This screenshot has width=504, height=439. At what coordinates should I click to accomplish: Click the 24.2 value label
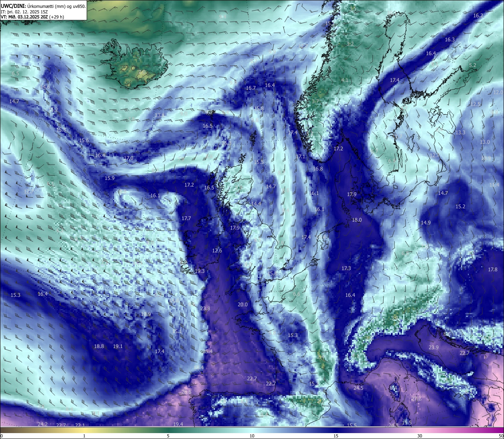[x=43, y=424]
